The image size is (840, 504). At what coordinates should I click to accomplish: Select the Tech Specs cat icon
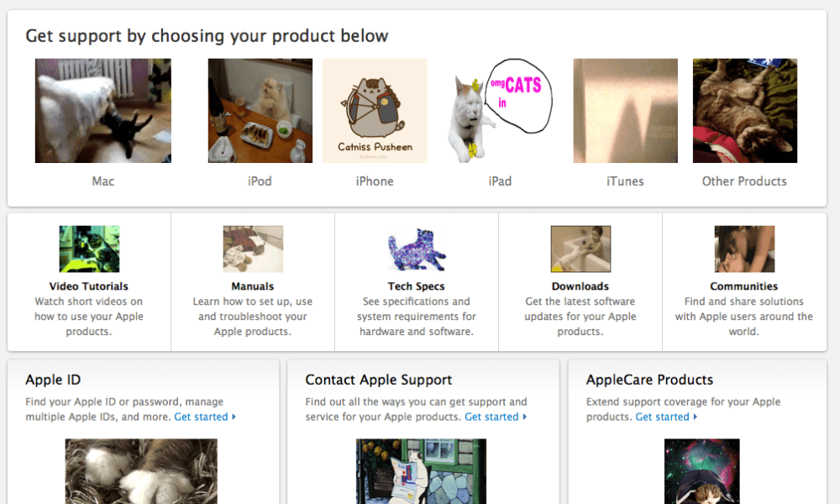click(x=417, y=249)
